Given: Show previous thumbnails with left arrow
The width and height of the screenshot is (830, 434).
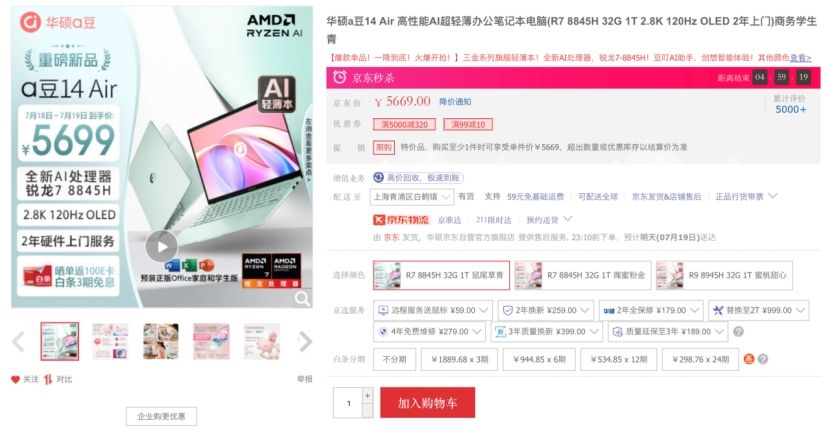Looking at the screenshot, I should tap(19, 341).
